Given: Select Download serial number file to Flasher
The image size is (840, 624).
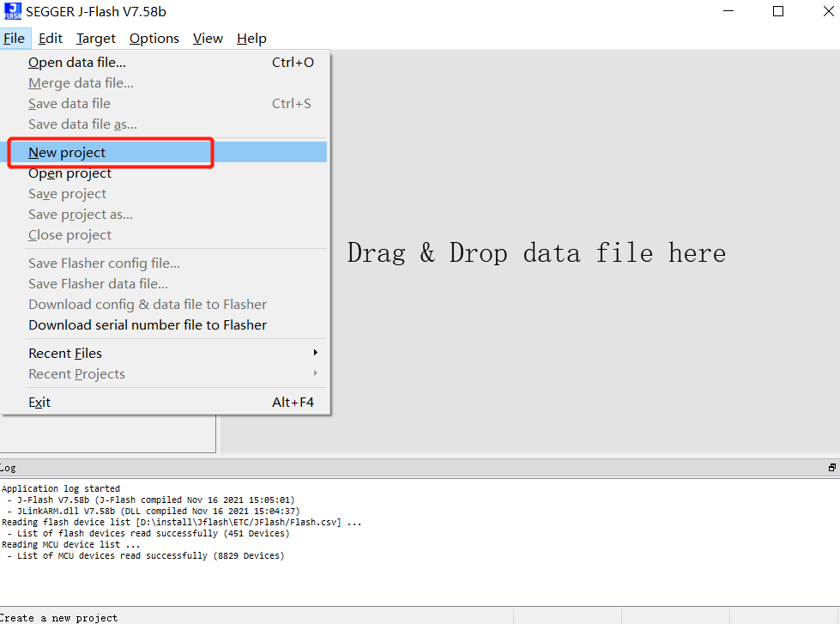Looking at the screenshot, I should point(148,325).
